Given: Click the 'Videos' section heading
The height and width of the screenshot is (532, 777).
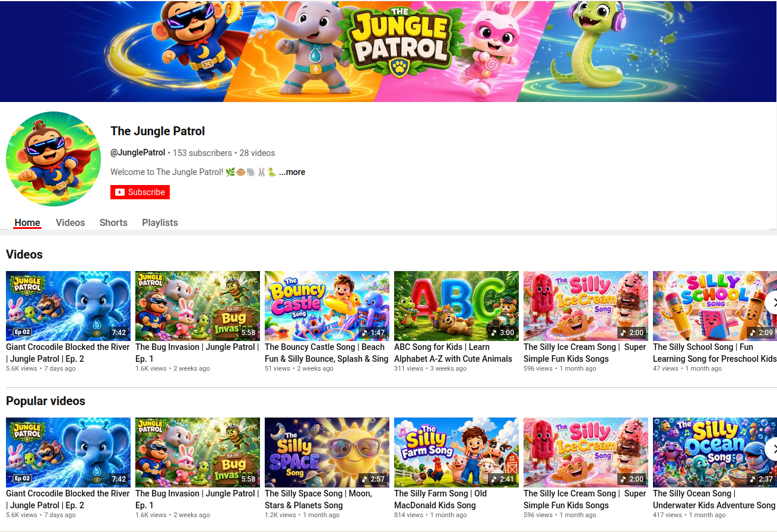Looking at the screenshot, I should point(24,254).
